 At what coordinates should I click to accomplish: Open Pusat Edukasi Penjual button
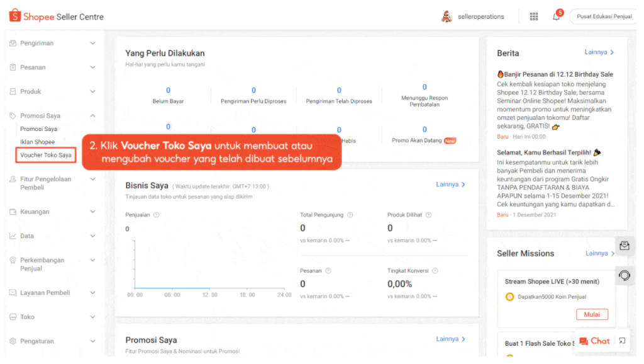(x=604, y=16)
